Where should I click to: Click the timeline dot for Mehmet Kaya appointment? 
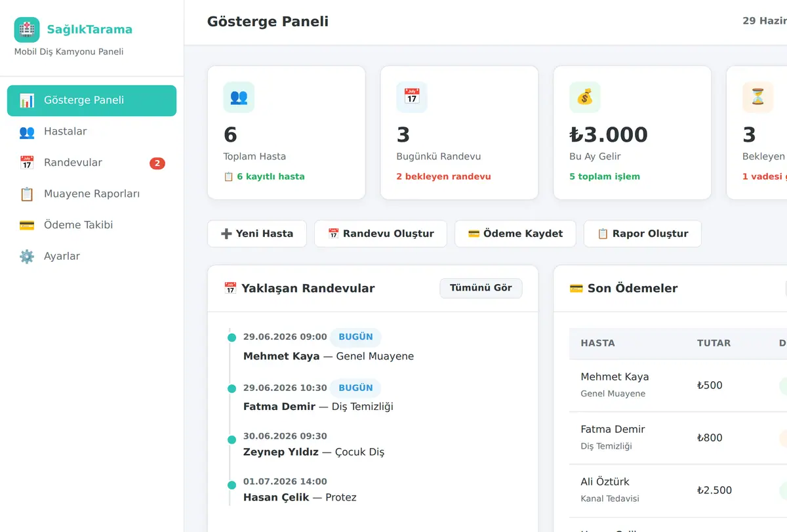(x=232, y=338)
